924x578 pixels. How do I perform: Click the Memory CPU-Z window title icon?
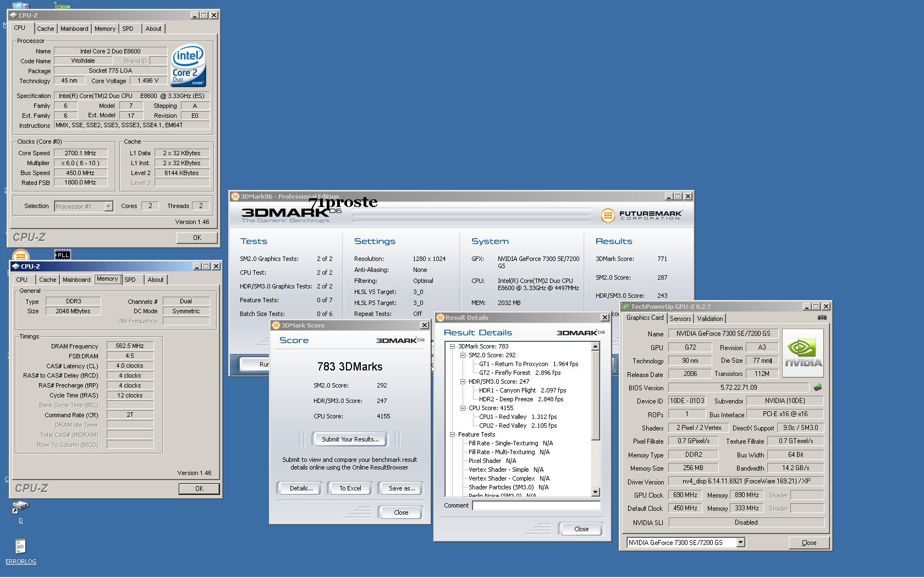pyautogui.click(x=15, y=266)
